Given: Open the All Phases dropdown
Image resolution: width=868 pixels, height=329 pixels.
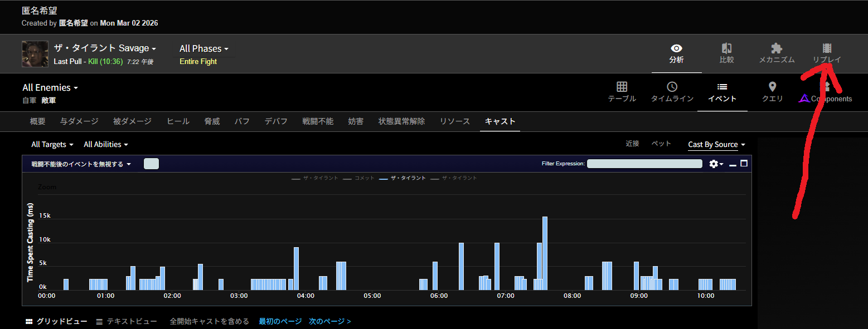Looking at the screenshot, I should tap(203, 48).
